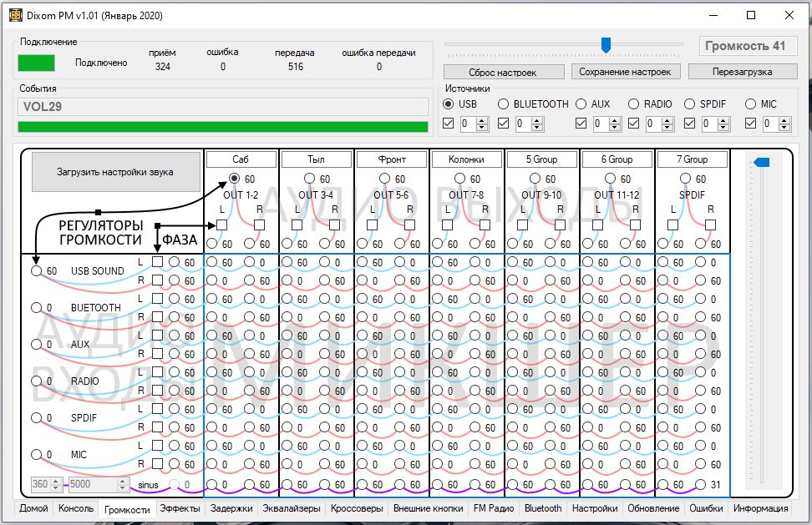This screenshot has width=812, height=525.
Task: Click the Сброс настроек button
Action: (503, 72)
